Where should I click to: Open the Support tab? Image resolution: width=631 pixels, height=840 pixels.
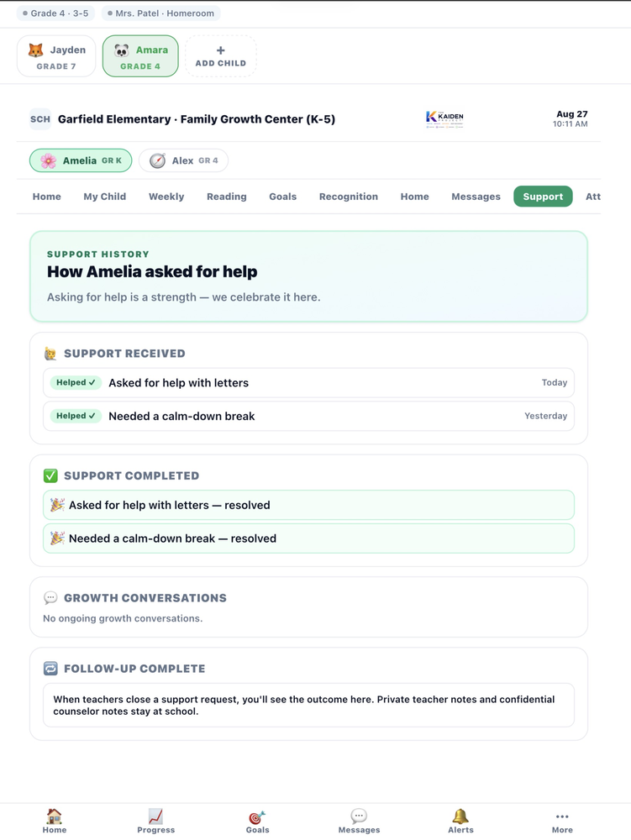tap(543, 196)
